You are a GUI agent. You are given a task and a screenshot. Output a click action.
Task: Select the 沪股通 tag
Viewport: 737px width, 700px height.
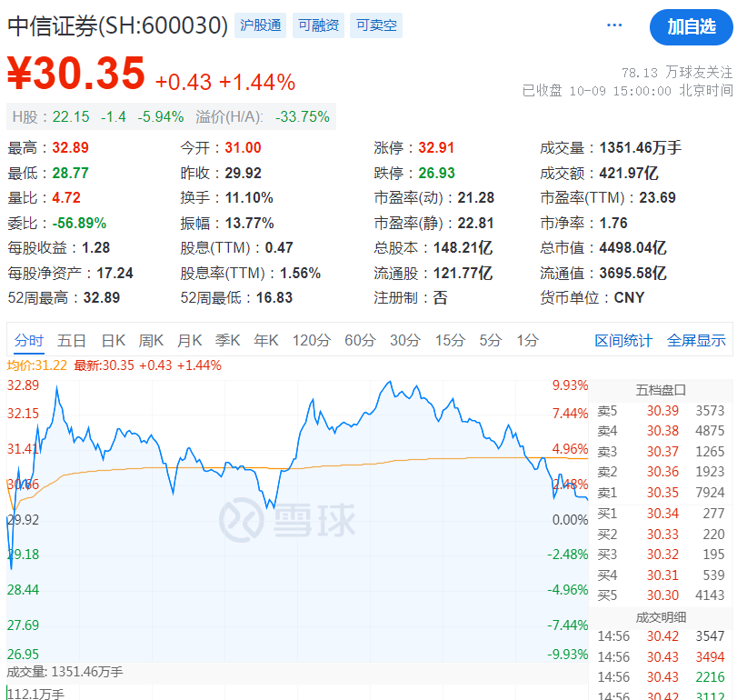click(x=261, y=25)
